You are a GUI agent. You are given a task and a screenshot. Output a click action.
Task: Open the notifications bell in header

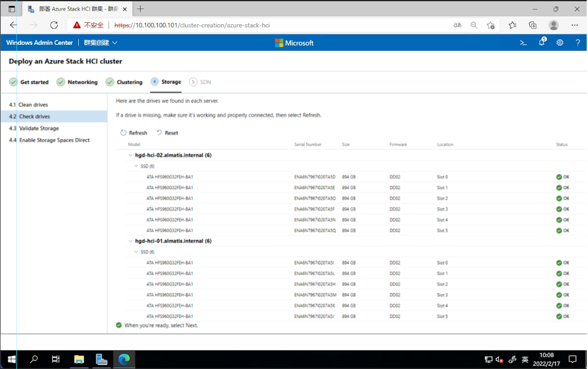[542, 42]
